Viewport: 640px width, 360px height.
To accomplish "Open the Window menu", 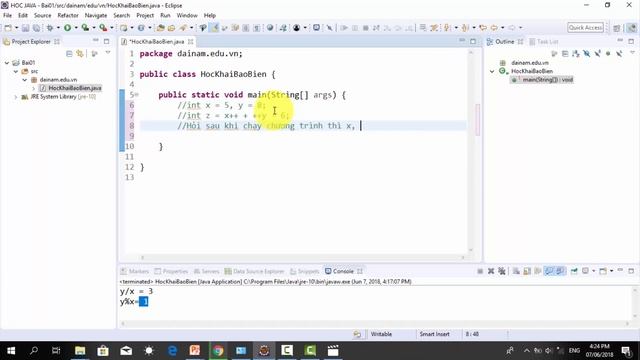I will 187,16.
